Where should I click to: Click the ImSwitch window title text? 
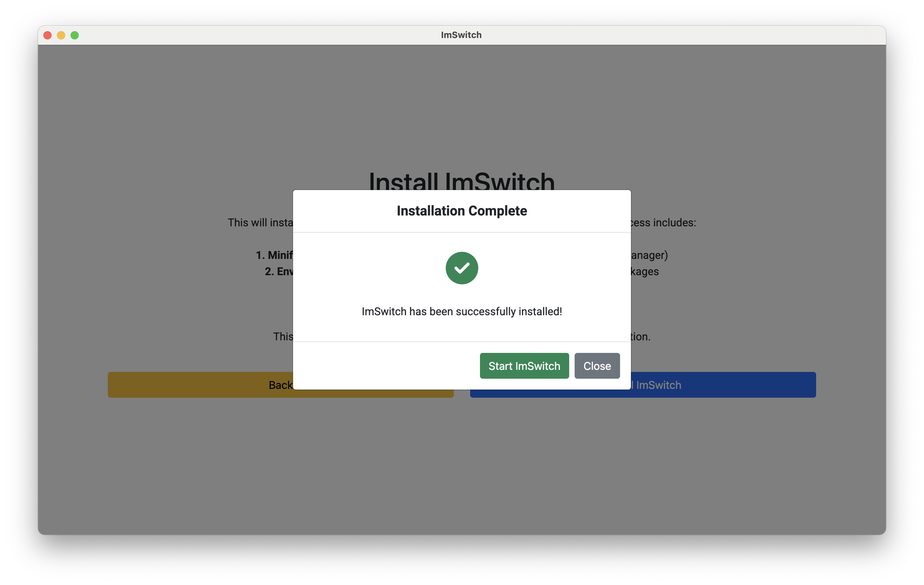461,35
